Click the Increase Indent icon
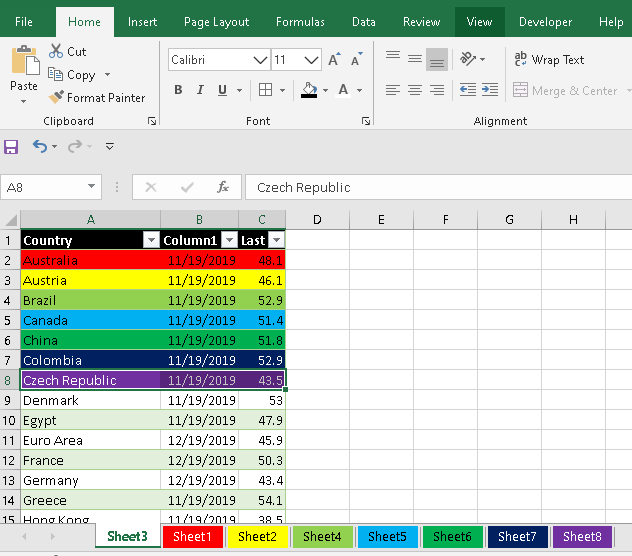The width and height of the screenshot is (632, 556). point(490,90)
